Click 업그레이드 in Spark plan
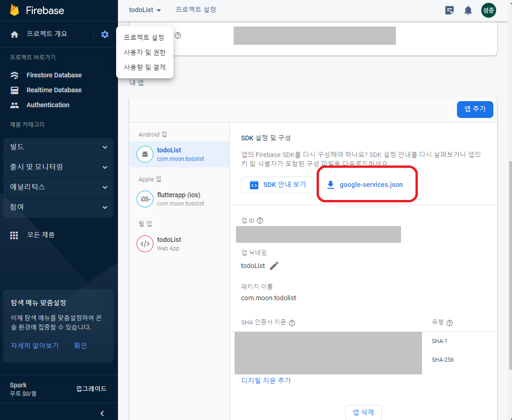 point(91,389)
